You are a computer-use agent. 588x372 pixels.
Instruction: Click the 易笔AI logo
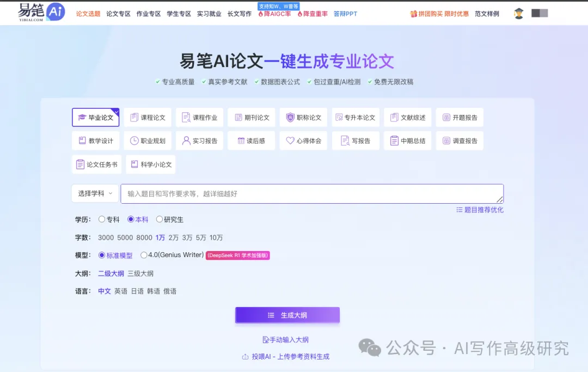[x=41, y=13]
